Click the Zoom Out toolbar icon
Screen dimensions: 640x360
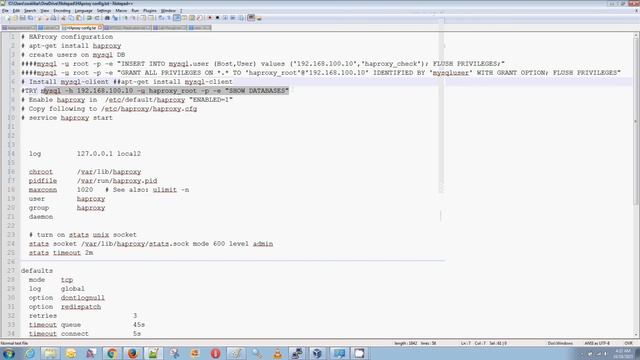point(133,18)
